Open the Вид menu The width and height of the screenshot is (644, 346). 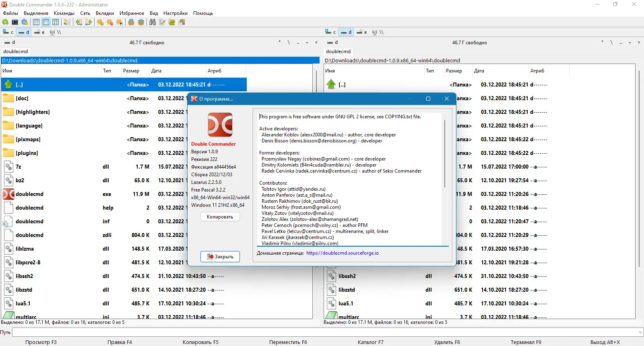point(154,13)
